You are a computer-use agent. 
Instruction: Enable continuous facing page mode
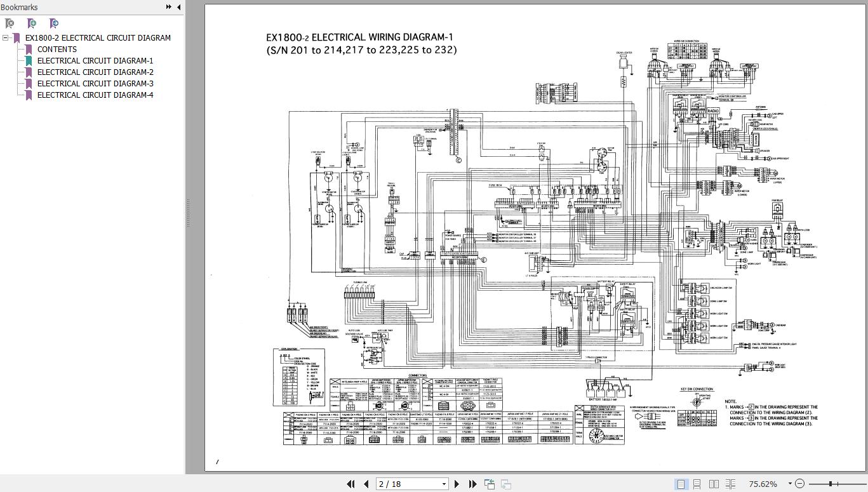click(730, 484)
